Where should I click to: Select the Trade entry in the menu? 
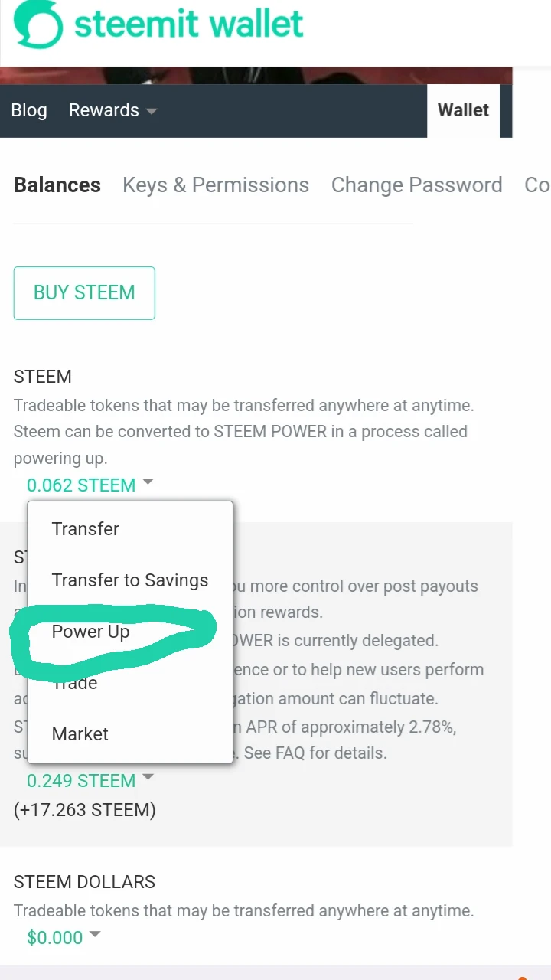pos(75,683)
